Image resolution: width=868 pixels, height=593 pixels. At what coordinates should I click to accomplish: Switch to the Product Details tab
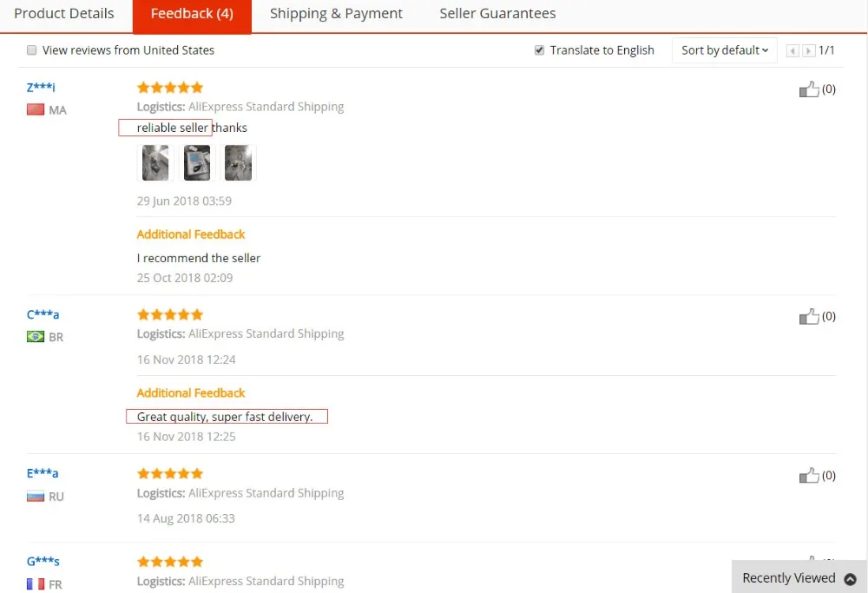pyautogui.click(x=64, y=13)
